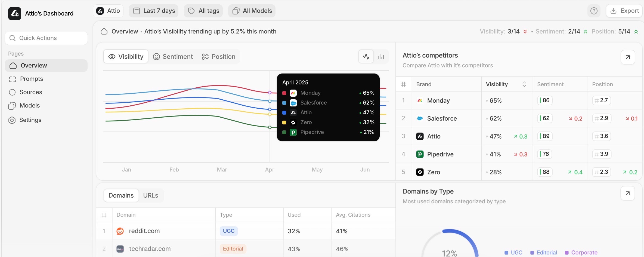
Task: Click the Editorial legend item in Domains by Type
Action: coord(544,253)
